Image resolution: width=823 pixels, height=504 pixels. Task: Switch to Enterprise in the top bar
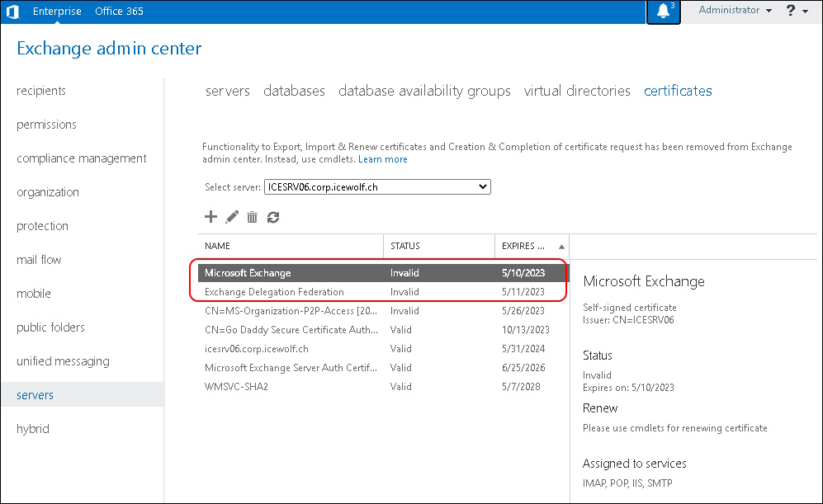tap(57, 11)
